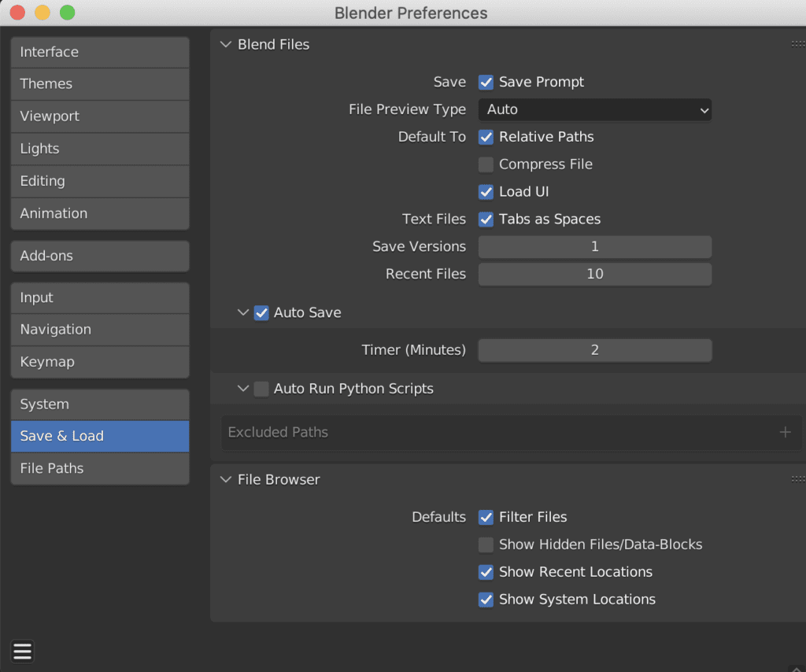Close the Blender Preferences window
806x672 pixels.
point(17,13)
